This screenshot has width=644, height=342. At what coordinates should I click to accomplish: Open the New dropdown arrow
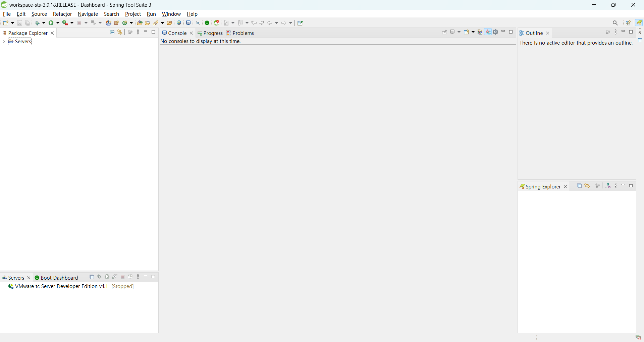click(x=12, y=23)
